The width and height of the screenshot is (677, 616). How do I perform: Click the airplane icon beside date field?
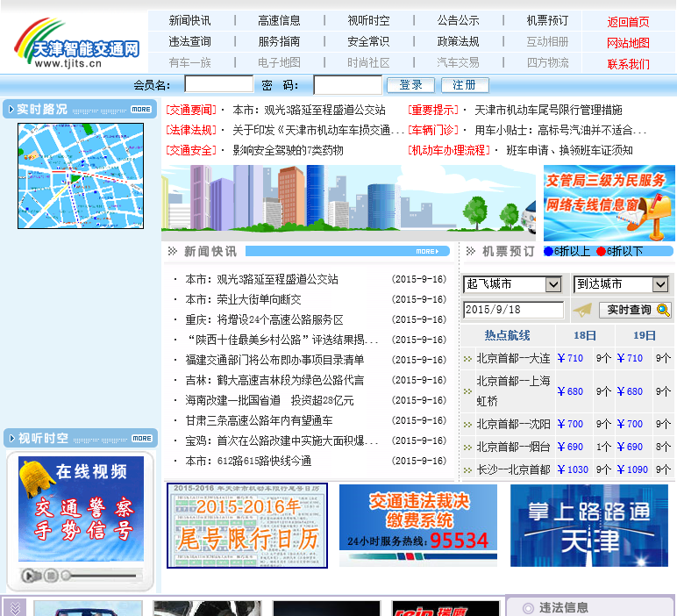[x=582, y=310]
